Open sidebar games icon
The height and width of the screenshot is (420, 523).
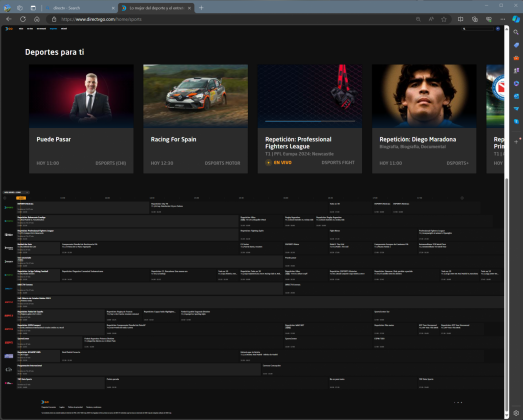click(516, 70)
